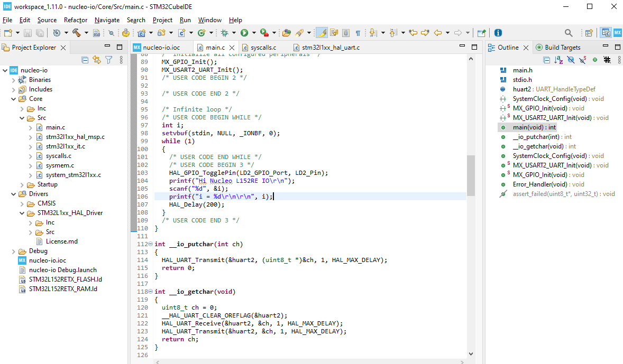Select stm32l1xx_it.c in Project Explorer
The image size is (623, 364).
(x=66, y=146)
